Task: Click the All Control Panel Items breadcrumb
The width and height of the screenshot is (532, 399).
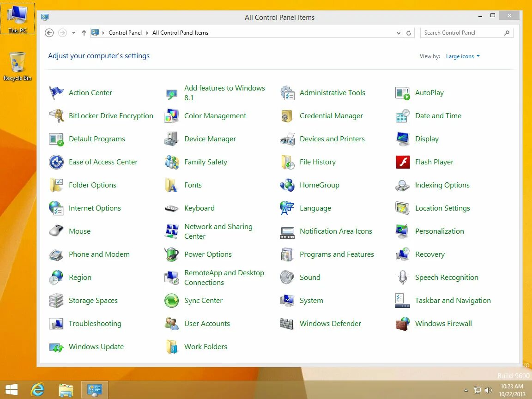Action: [180, 33]
